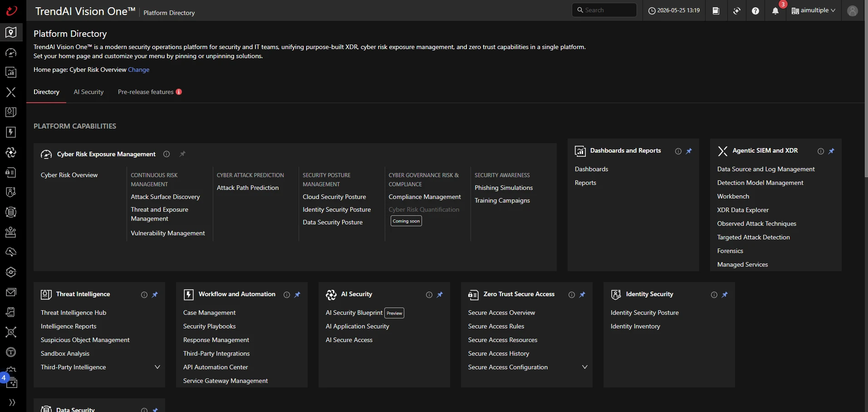Open the aimultiple account dropdown

click(814, 10)
